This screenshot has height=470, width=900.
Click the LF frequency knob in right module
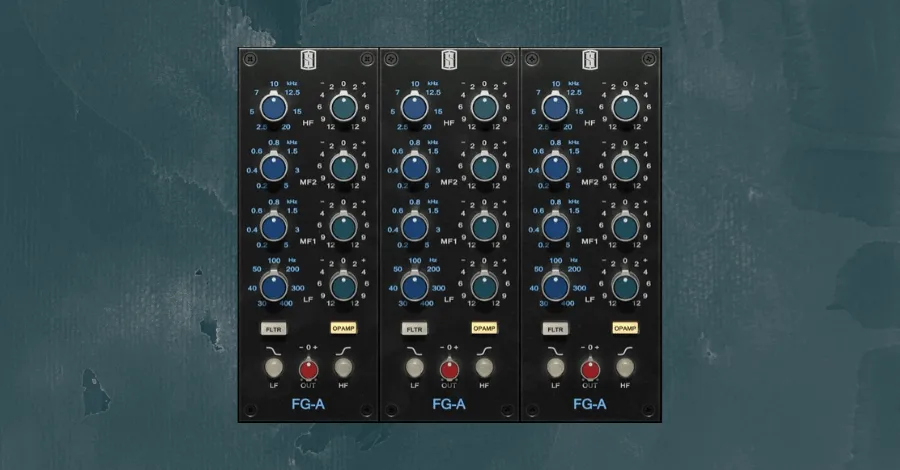coord(556,286)
